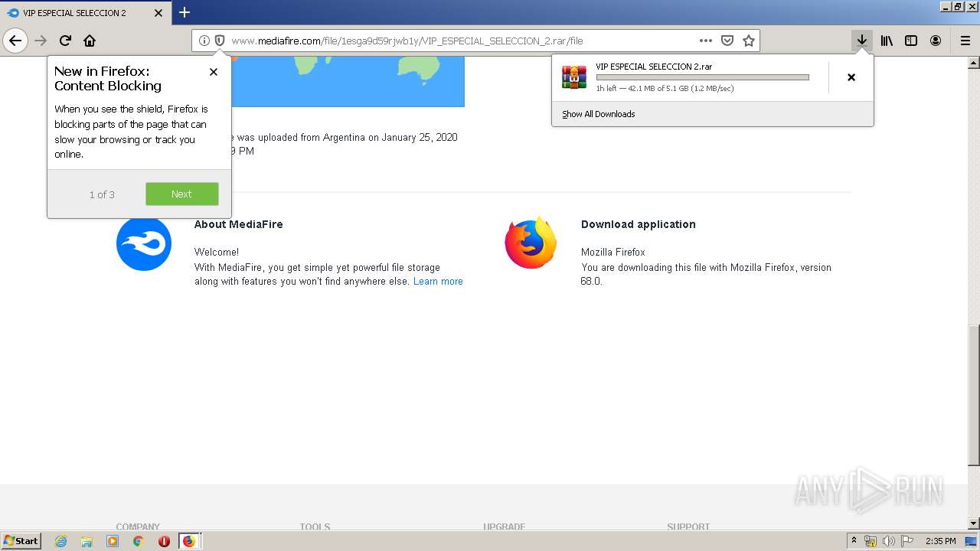Launch Chrome from the taskbar

[138, 541]
